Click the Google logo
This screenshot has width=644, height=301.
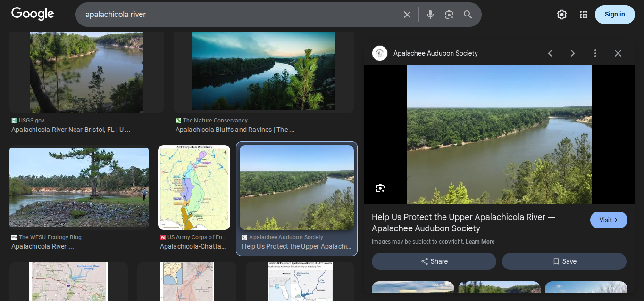(33, 14)
